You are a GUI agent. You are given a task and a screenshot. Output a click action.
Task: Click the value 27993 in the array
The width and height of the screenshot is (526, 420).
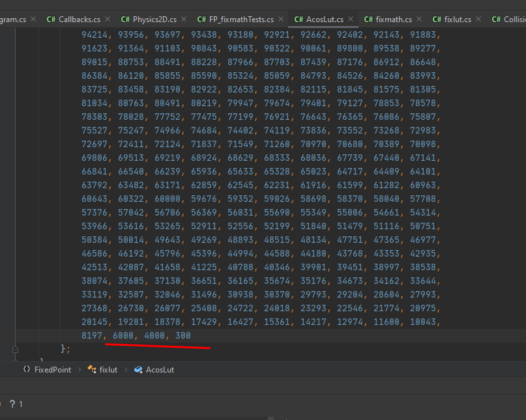tap(423, 294)
